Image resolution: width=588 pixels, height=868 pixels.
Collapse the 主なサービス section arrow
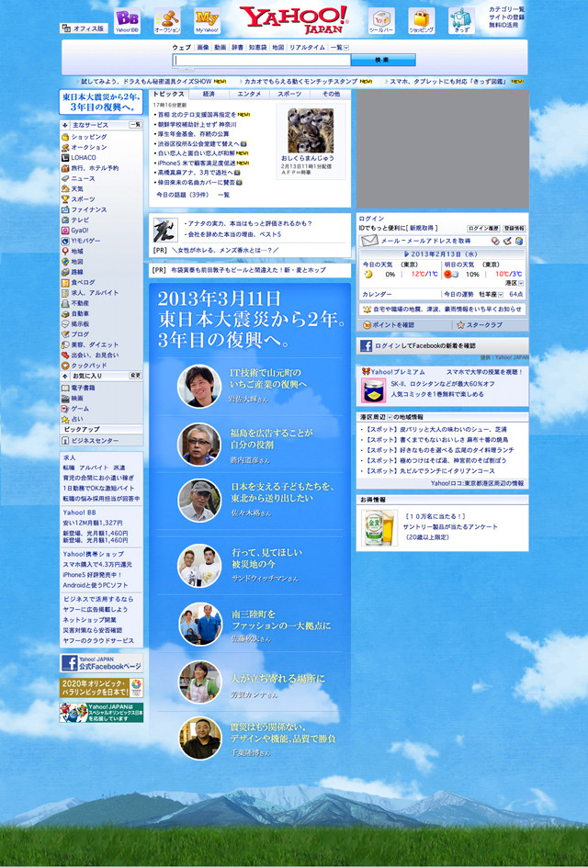65,125
